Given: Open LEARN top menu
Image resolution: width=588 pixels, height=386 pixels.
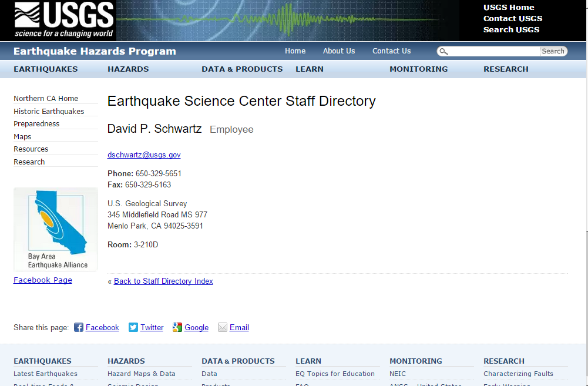Looking at the screenshot, I should [x=310, y=69].
